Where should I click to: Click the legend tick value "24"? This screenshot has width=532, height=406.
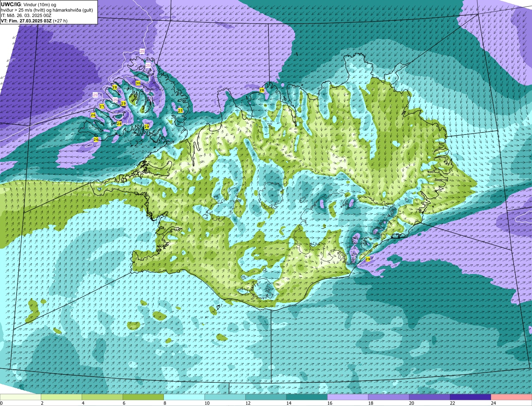[493, 403]
